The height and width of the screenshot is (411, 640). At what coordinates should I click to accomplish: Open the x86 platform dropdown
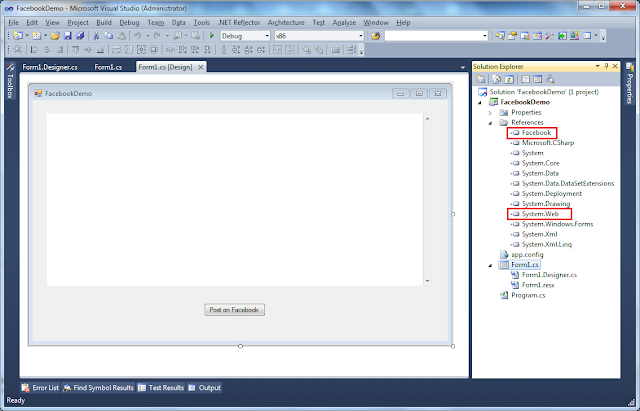360,36
